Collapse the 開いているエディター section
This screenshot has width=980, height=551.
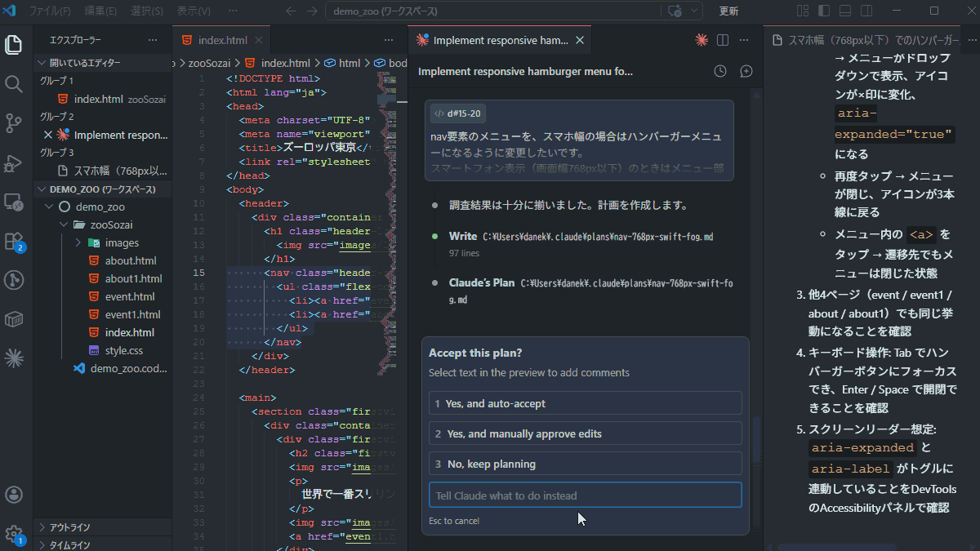(42, 63)
